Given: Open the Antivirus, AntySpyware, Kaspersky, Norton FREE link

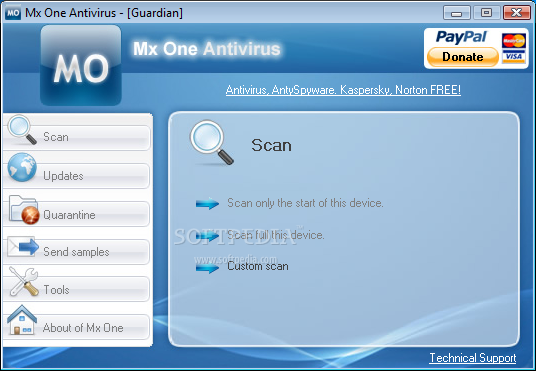Looking at the screenshot, I should pyautogui.click(x=343, y=90).
